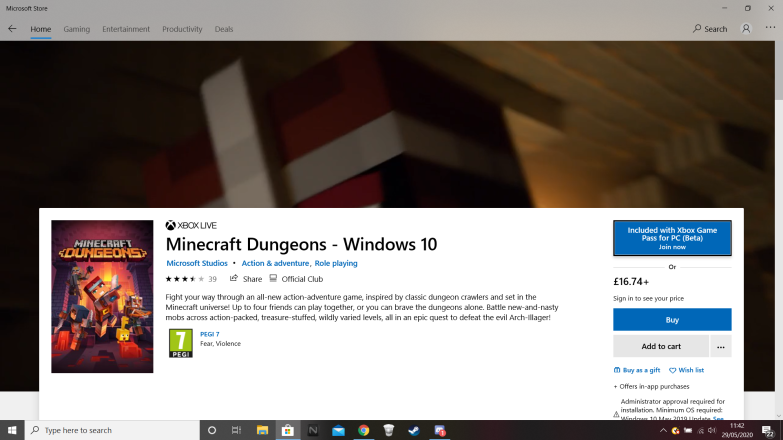Join Xbox Game Pass for PC

[x=672, y=238]
